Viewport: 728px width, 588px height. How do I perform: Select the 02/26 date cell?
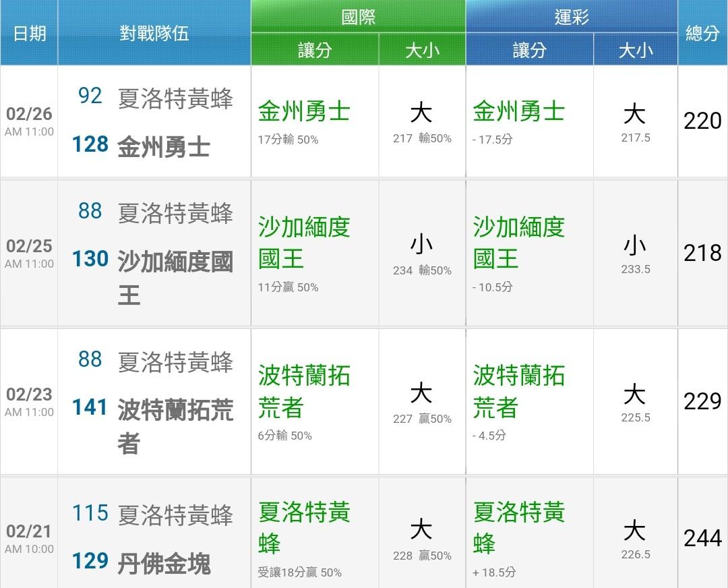29,121
